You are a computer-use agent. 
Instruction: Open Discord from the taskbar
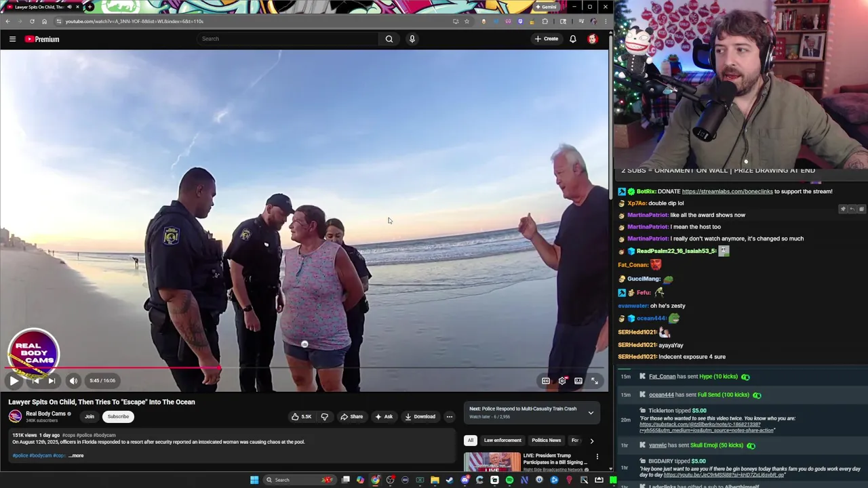465,480
